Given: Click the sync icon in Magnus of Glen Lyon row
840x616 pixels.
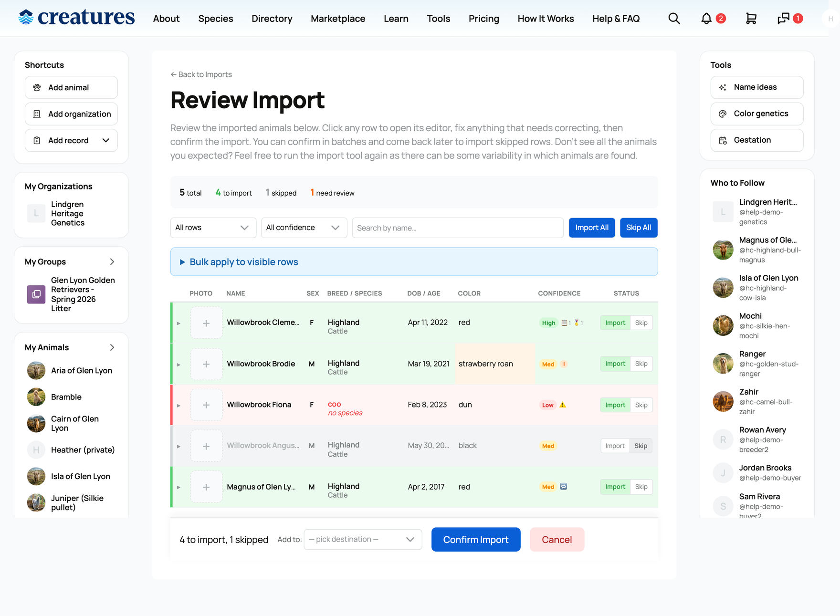Looking at the screenshot, I should coord(563,487).
